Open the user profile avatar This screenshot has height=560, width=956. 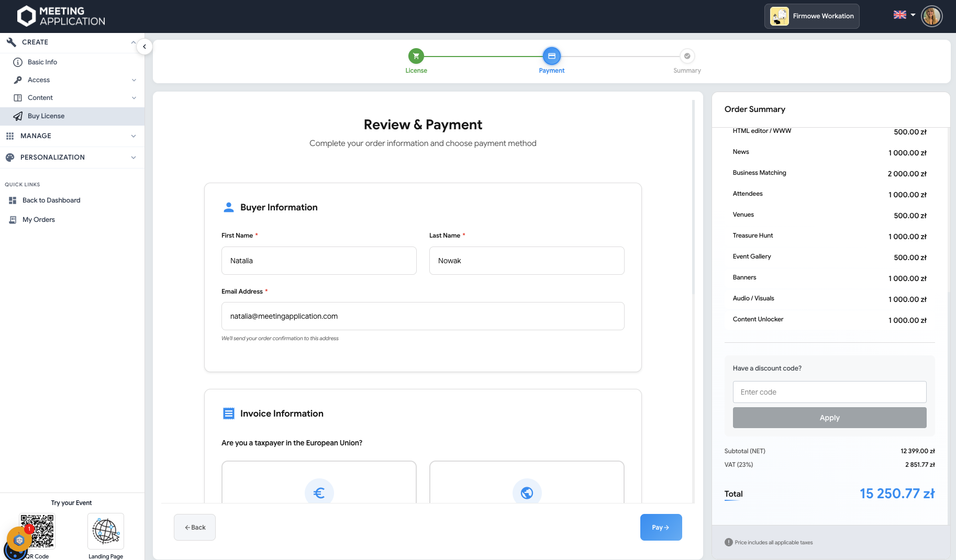931,16
